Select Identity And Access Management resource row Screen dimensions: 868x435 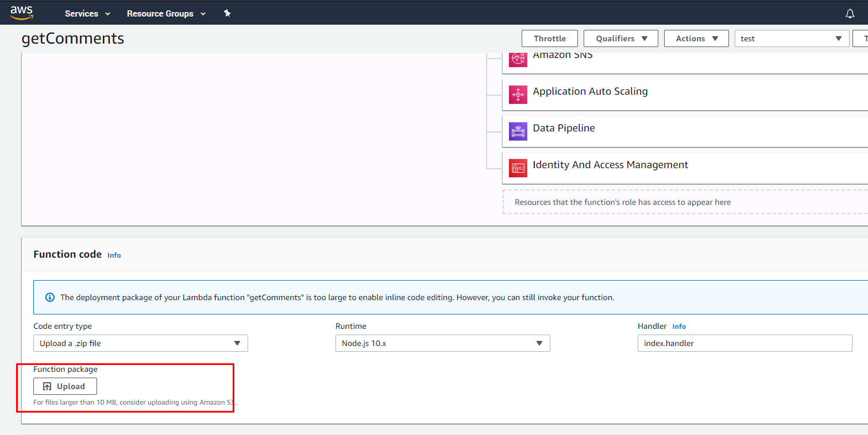coord(685,168)
